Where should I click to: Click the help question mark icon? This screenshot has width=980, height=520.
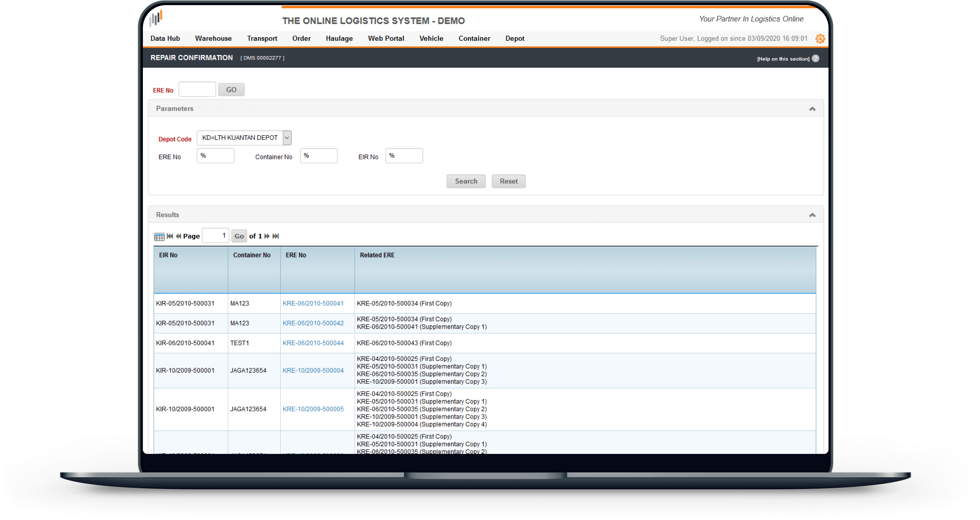pos(815,58)
